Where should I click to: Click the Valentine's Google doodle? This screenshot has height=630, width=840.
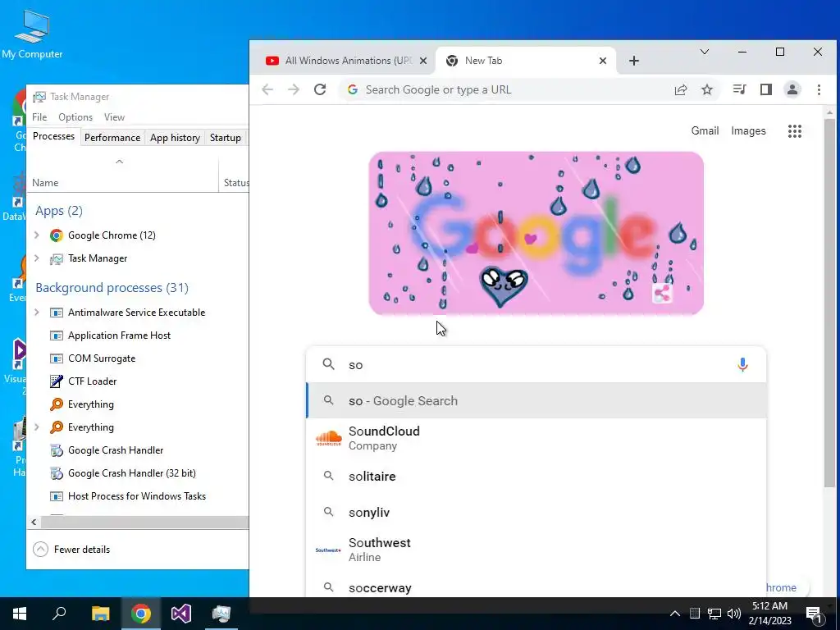point(536,233)
